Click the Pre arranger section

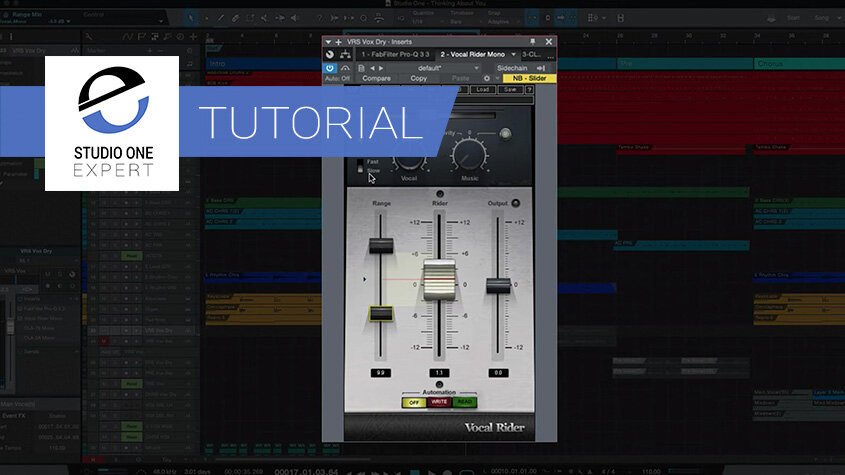[685, 64]
